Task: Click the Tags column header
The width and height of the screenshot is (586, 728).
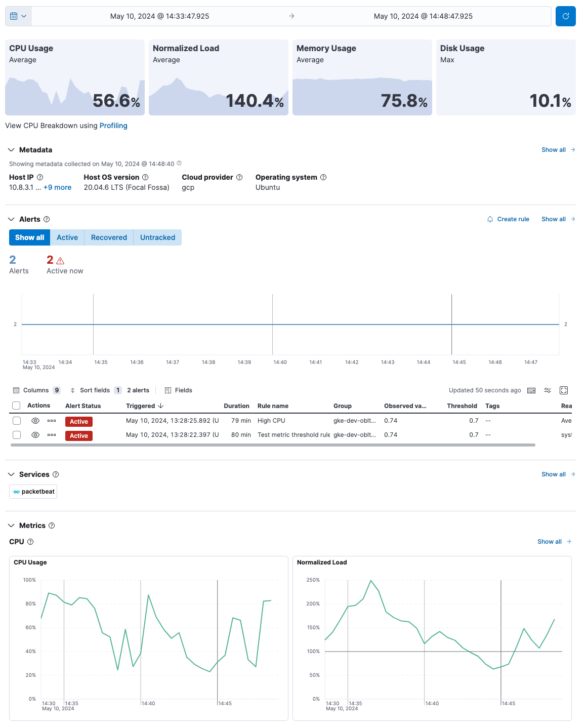Action: [x=492, y=406]
